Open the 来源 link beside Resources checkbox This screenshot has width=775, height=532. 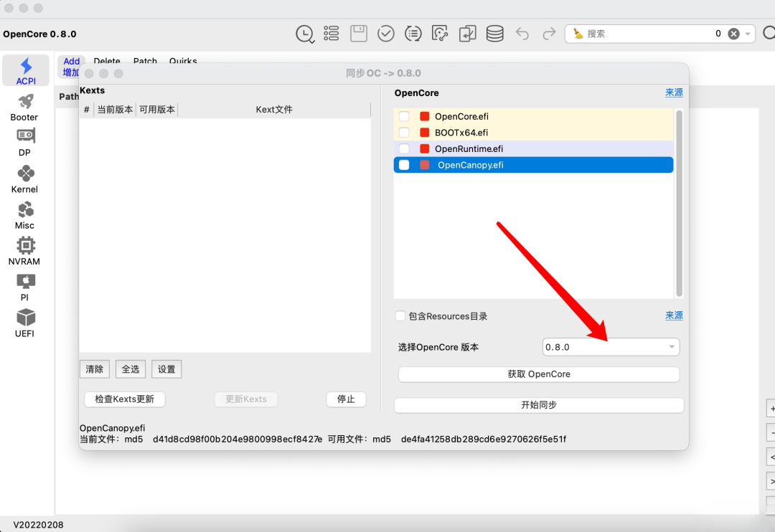coord(674,315)
